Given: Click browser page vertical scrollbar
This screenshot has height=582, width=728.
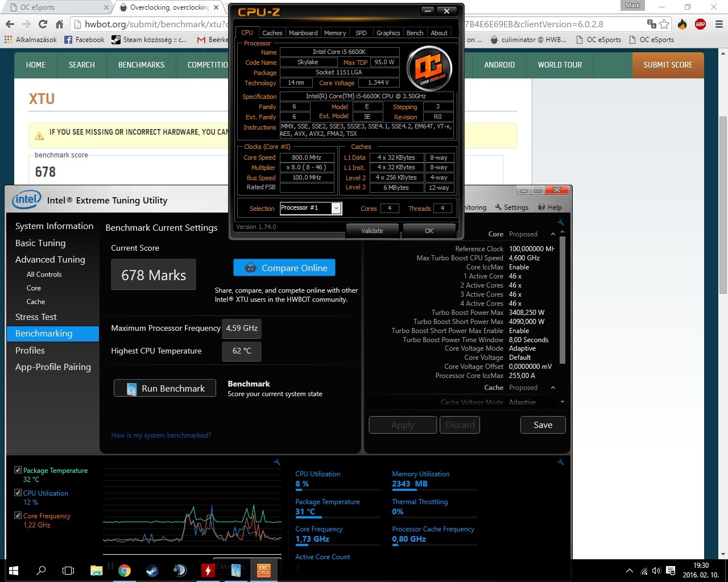Looking at the screenshot, I should pos(723,205).
